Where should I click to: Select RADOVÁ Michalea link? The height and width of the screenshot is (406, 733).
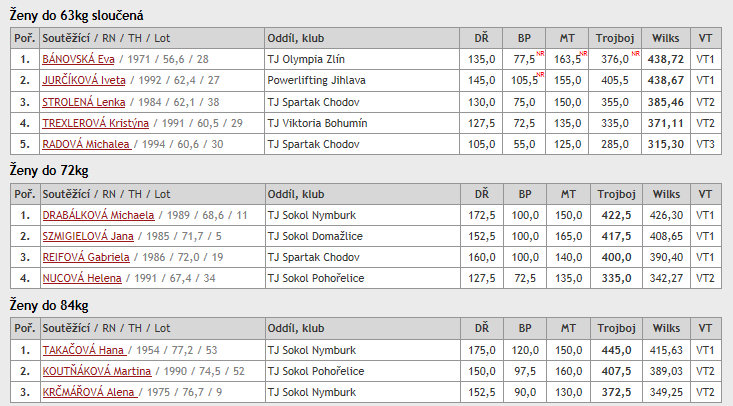click(86, 144)
